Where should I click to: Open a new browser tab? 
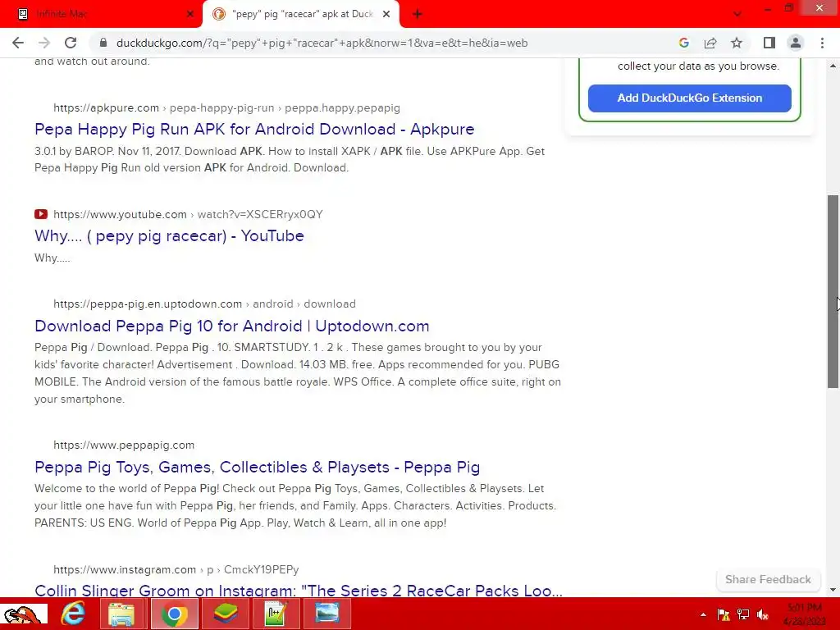click(418, 14)
